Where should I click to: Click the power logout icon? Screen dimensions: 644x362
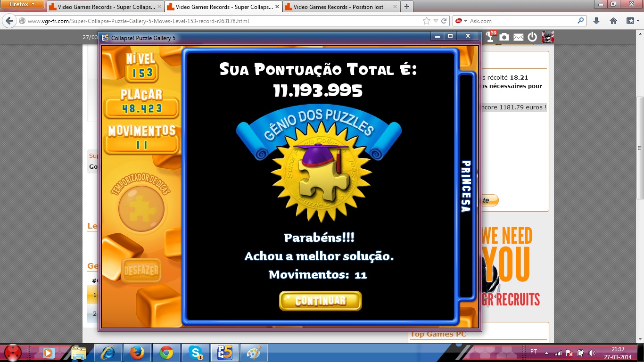click(x=532, y=37)
